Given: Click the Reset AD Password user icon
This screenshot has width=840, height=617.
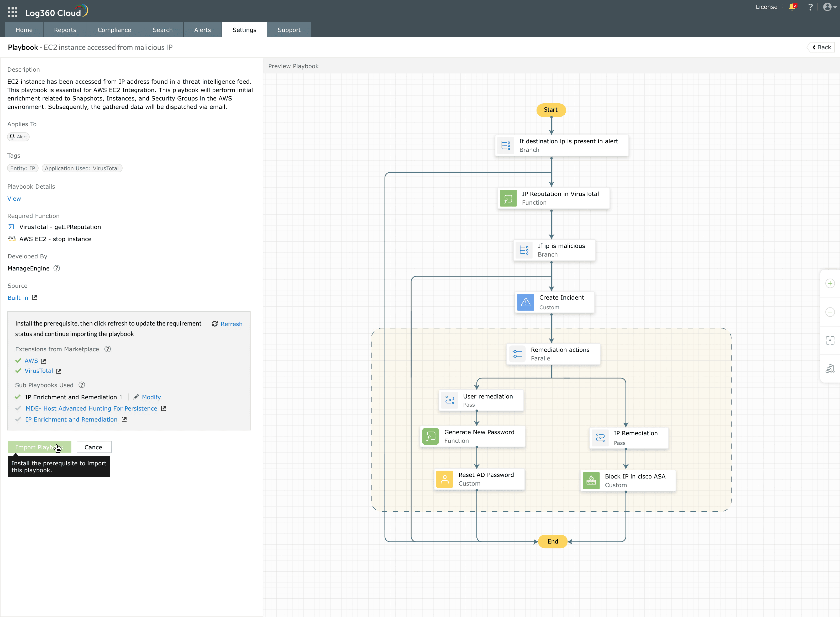Looking at the screenshot, I should 445,479.
